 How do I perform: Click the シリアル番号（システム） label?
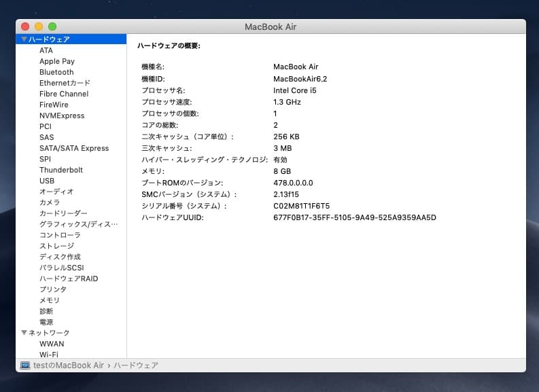184,206
